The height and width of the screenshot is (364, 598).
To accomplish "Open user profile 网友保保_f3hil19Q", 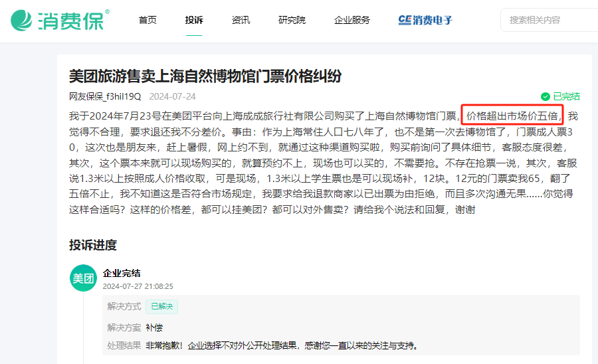I will click(105, 96).
